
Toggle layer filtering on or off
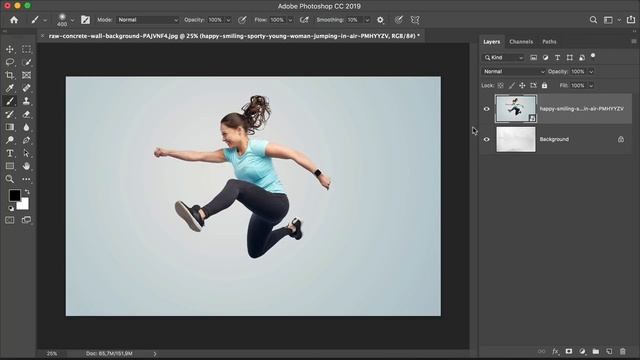(x=593, y=56)
